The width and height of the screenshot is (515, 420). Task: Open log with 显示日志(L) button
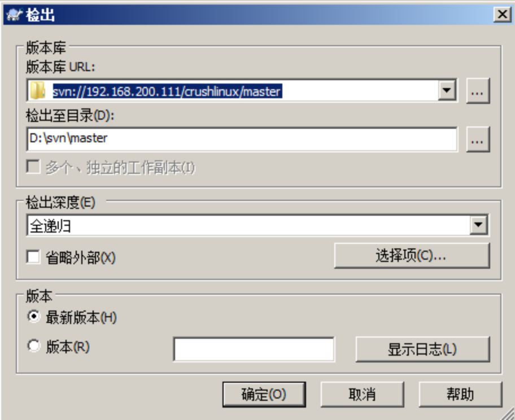422,349
